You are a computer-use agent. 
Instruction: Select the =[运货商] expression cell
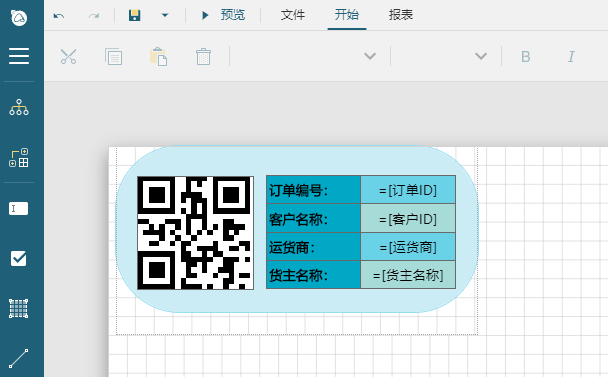(x=408, y=247)
